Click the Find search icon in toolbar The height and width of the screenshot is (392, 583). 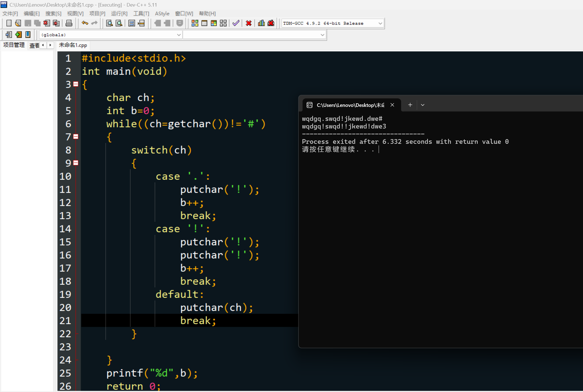coord(109,23)
